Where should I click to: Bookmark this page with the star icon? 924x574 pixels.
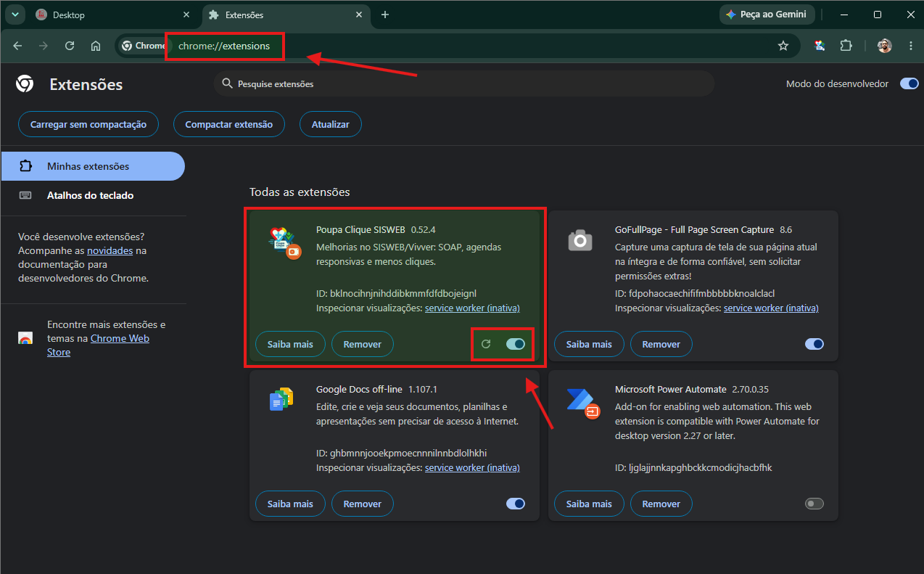[783, 46]
